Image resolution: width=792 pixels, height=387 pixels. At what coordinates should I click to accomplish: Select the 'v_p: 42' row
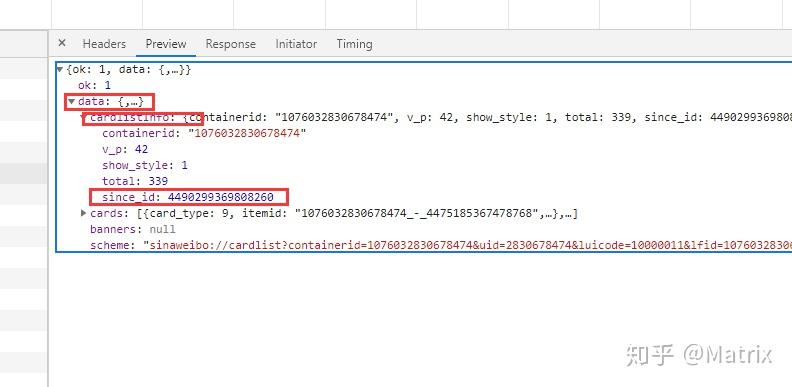(125, 150)
